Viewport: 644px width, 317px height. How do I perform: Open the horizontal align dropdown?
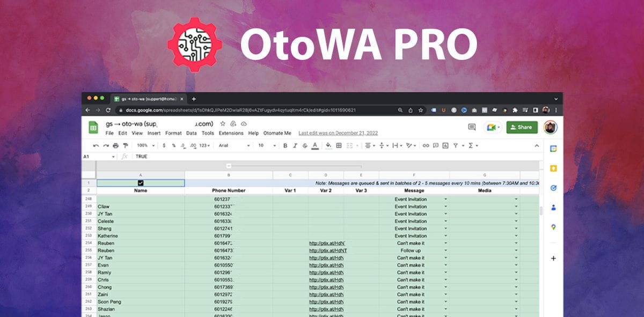coord(370,145)
